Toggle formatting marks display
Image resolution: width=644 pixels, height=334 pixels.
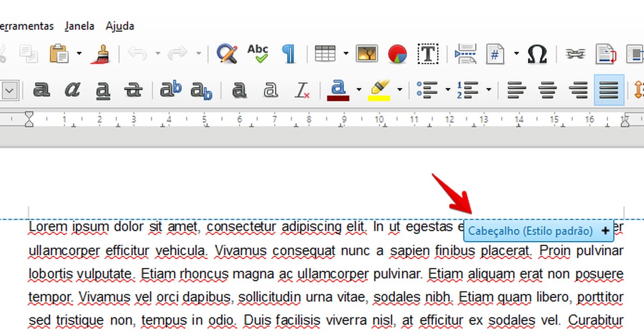(289, 54)
